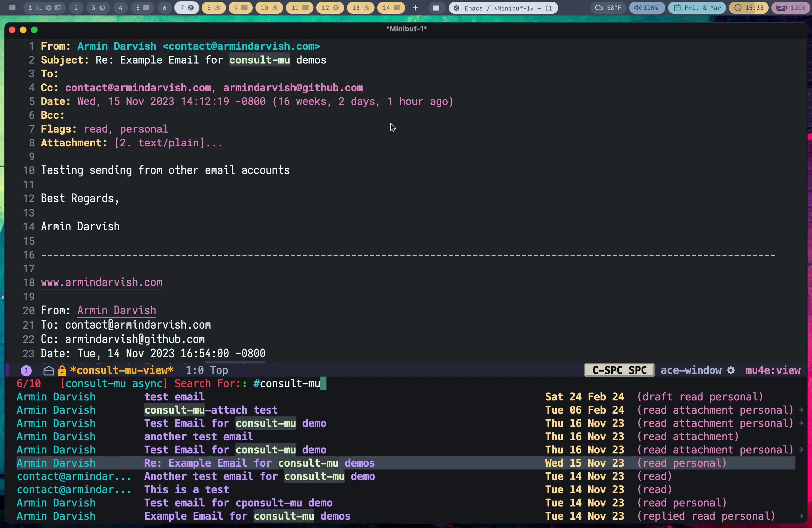This screenshot has width=812, height=528.
Task: Click the *consult-mu-view* buffer name in modeline
Action: [122, 370]
